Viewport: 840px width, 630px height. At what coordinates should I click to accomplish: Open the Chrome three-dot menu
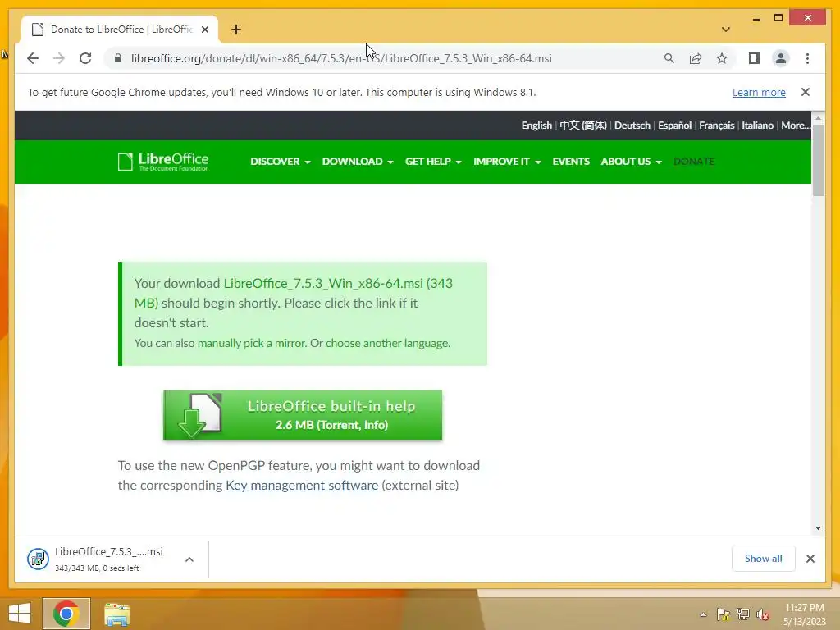(x=807, y=58)
